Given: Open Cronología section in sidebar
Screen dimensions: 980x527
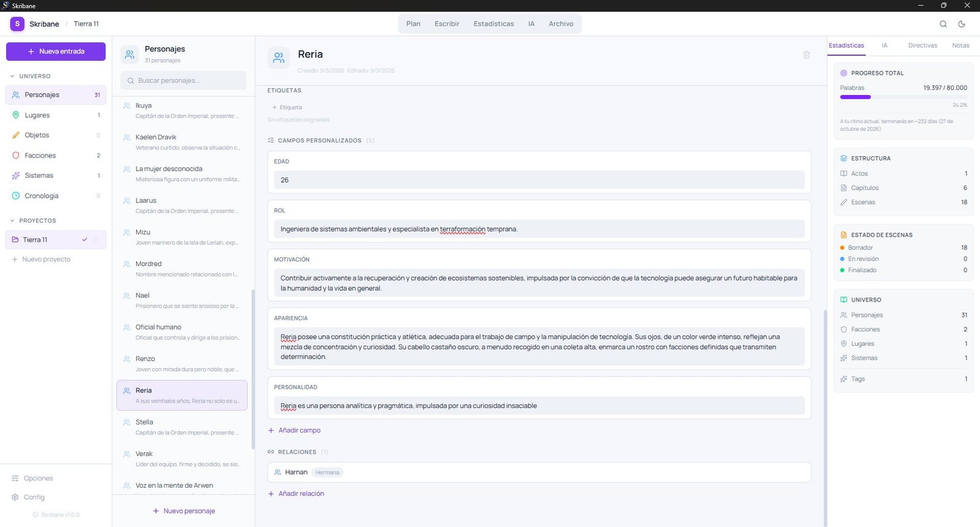Looking at the screenshot, I should pos(41,196).
